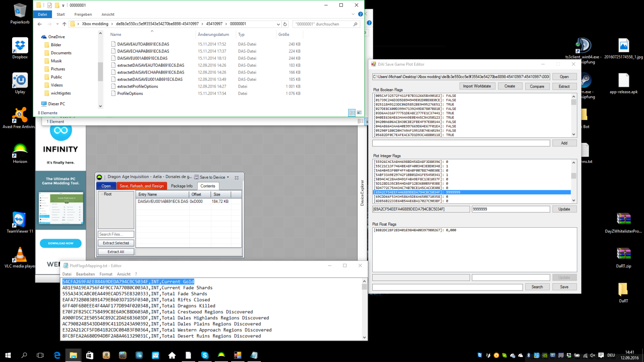Click the Extract All button
The width and height of the screenshot is (644, 362).
tap(116, 252)
